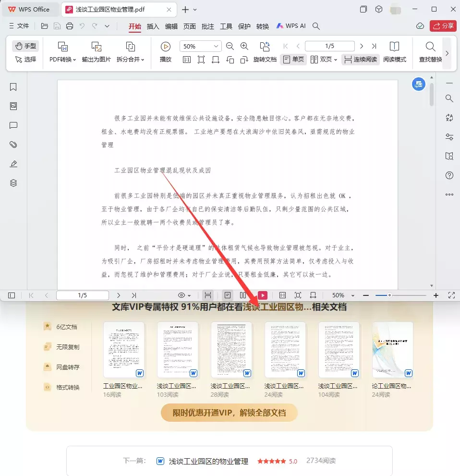Click the print icon in the toolbar
This screenshot has width=460, height=476.
(x=70, y=26)
